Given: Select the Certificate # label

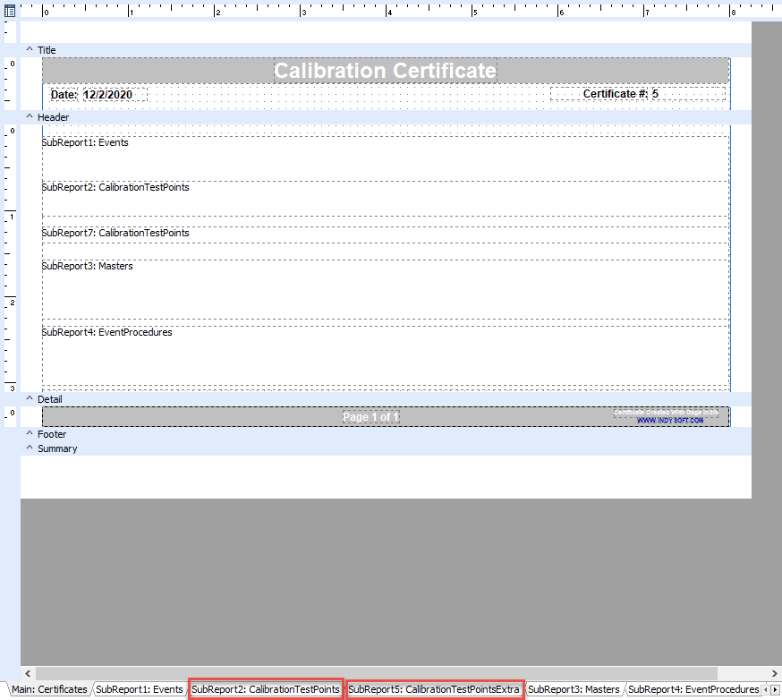Looking at the screenshot, I should [615, 94].
